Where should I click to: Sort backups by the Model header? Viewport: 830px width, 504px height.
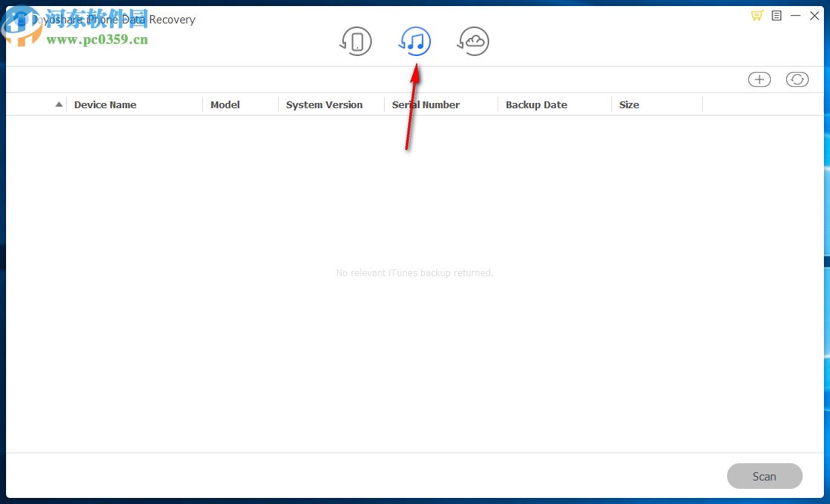225,104
